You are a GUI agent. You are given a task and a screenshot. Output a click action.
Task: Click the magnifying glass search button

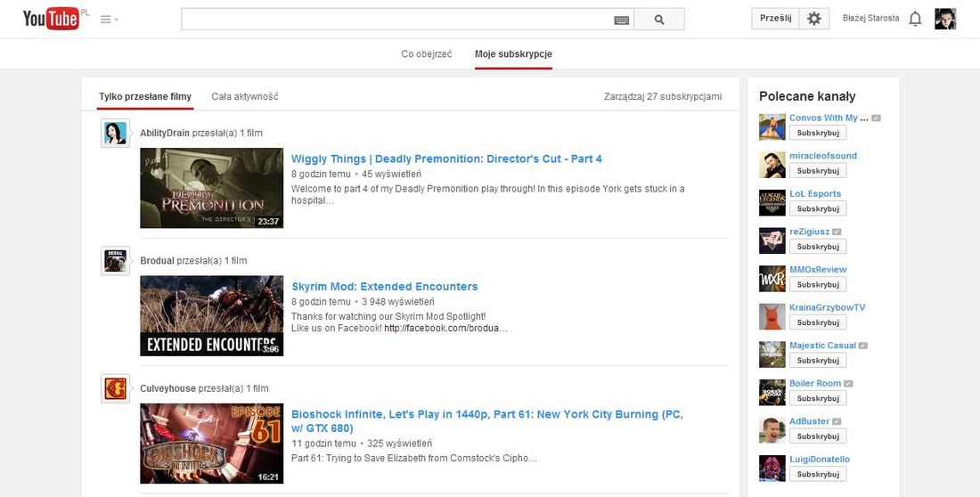(x=659, y=20)
